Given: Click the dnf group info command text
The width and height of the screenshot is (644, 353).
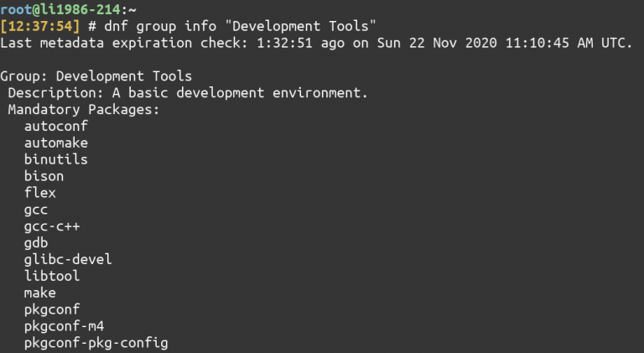Looking at the screenshot, I should pyautogui.click(x=160, y=26).
